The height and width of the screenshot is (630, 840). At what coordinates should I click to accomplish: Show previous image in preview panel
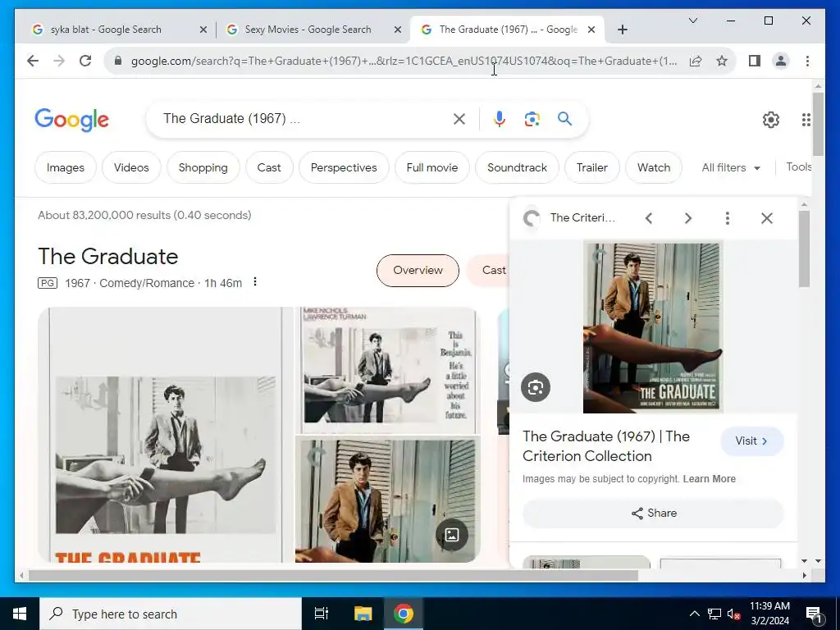coord(649,218)
